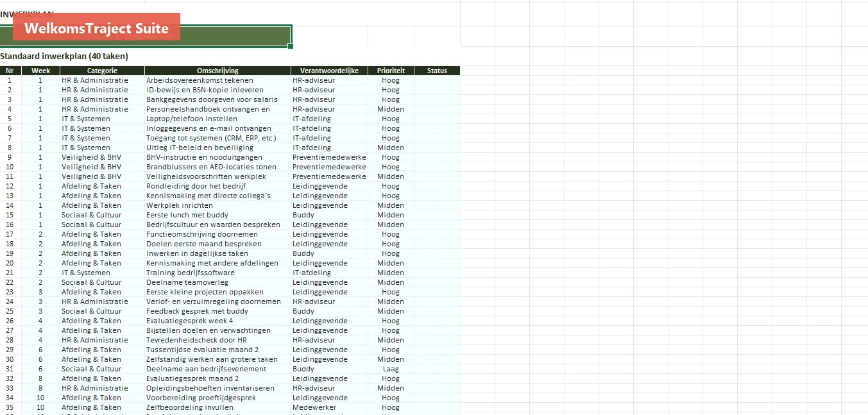This screenshot has width=868, height=415.
Task: Click 'Bankgegevens doorgeven voor salaris'
Action: (218, 99)
